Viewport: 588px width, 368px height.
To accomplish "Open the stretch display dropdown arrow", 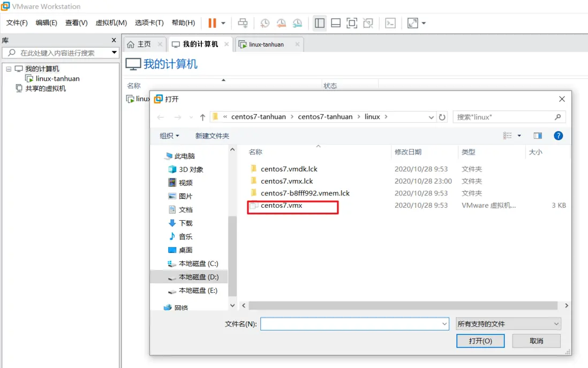I will (424, 23).
